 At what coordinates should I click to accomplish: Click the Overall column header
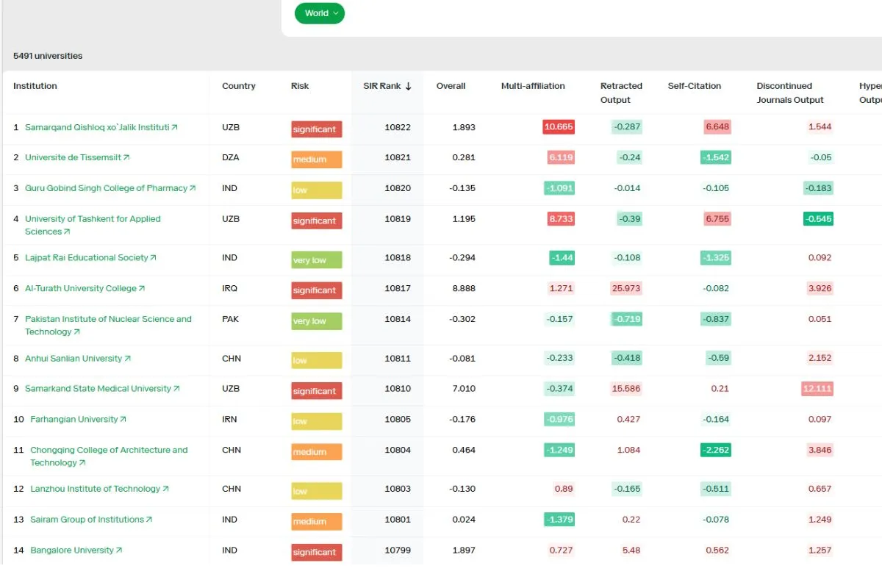pos(451,86)
